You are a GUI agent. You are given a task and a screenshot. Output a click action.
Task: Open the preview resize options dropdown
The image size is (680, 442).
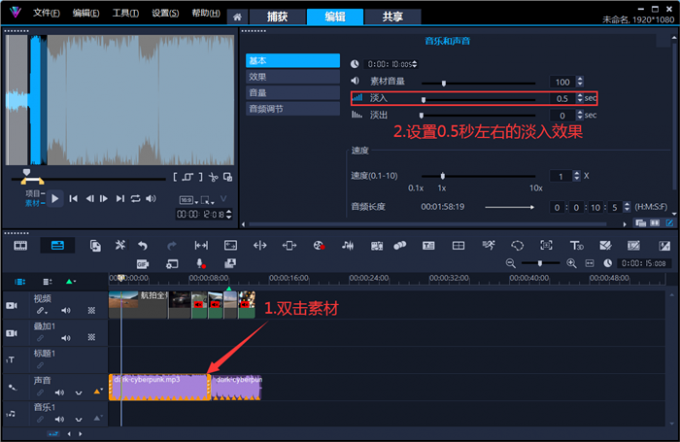pyautogui.click(x=207, y=200)
